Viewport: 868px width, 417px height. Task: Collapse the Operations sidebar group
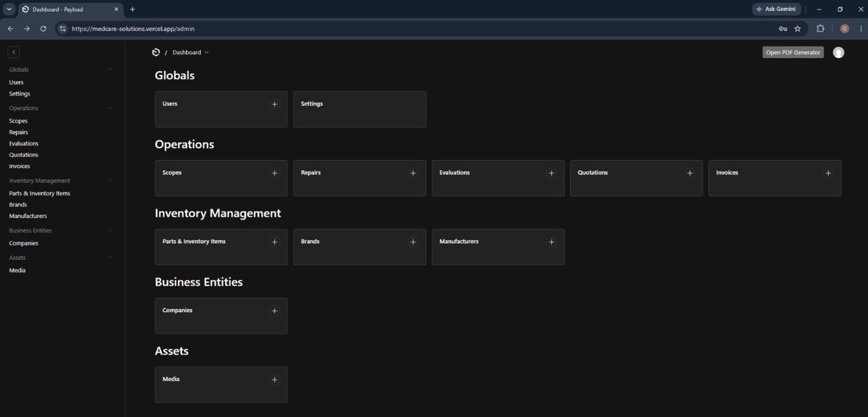pos(111,108)
